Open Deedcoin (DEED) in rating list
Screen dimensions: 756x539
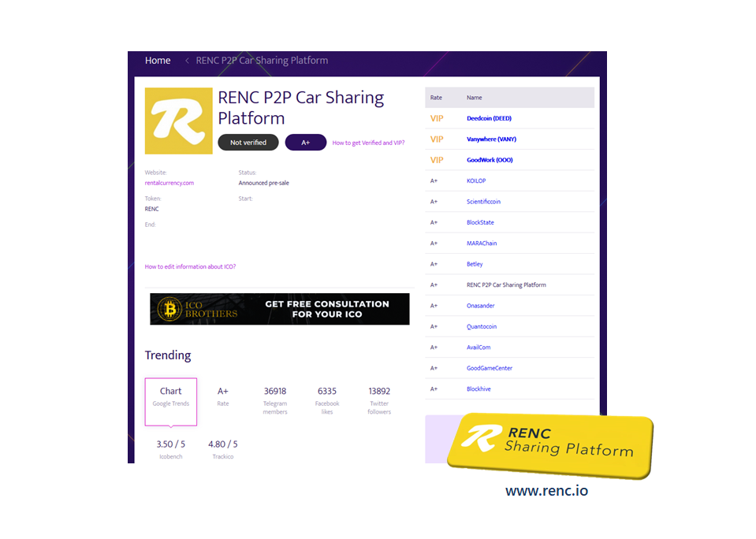(x=489, y=118)
